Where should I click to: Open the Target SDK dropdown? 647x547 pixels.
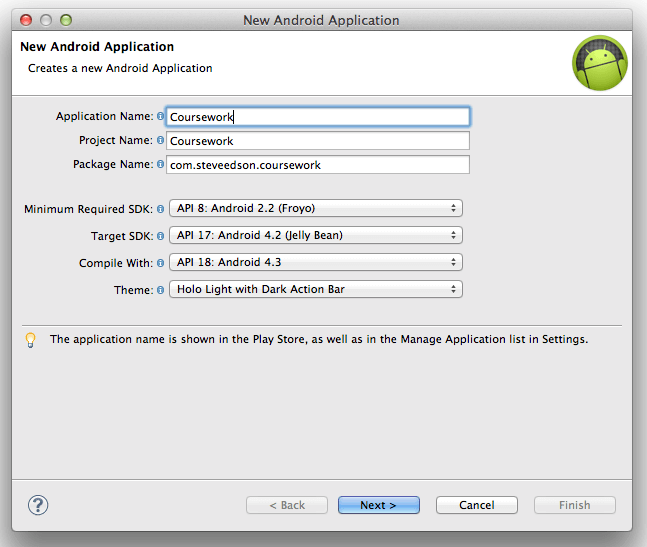click(315, 236)
